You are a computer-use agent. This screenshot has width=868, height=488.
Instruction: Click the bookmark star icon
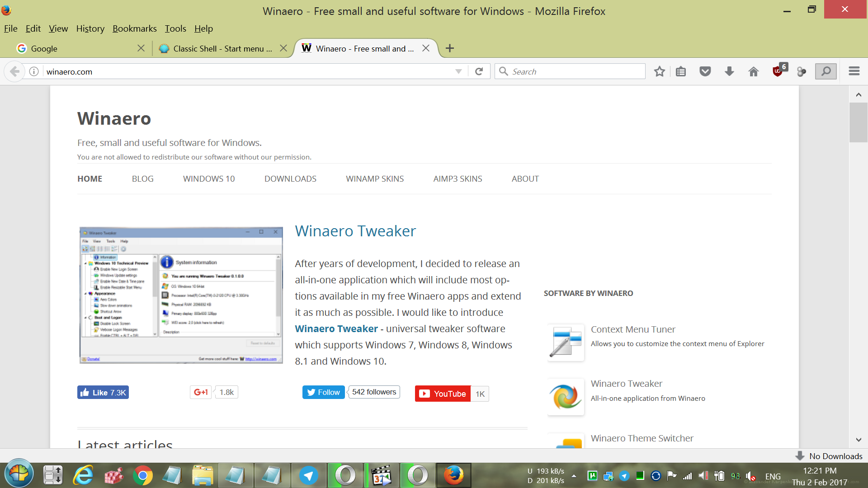(659, 71)
